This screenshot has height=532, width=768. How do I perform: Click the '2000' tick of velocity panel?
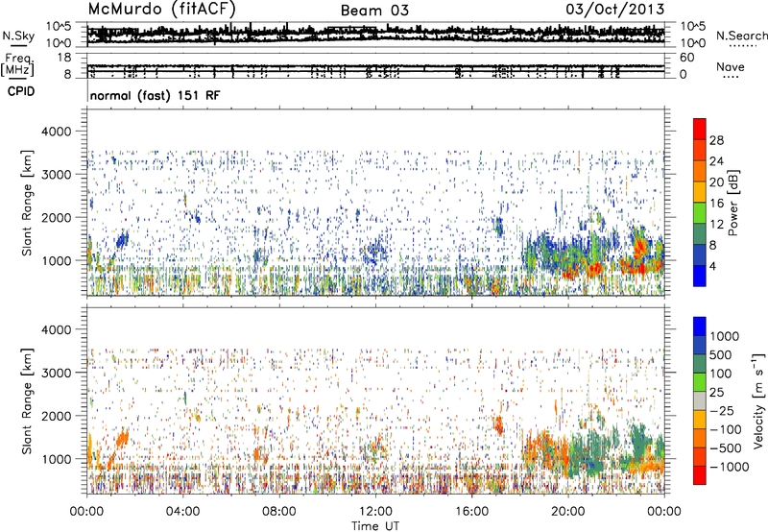(57, 416)
